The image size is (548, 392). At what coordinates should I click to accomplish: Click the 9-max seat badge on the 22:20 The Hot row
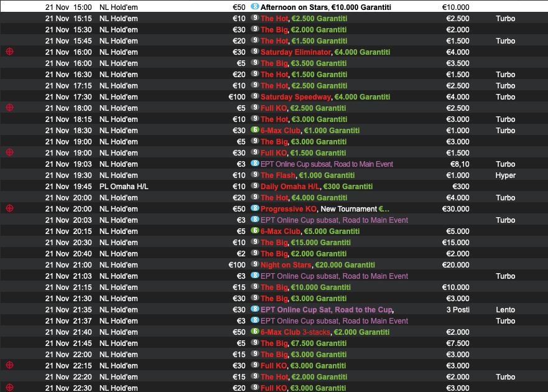point(255,376)
